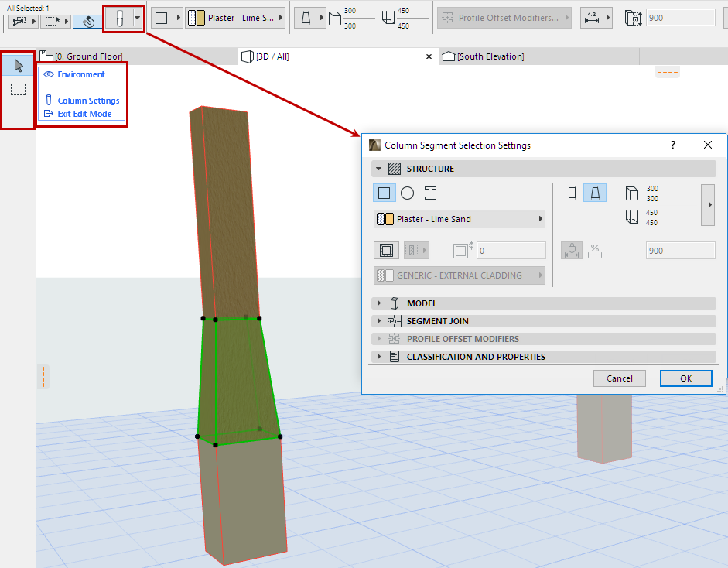Image resolution: width=728 pixels, height=568 pixels.
Task: Select the Marquee tool below the arrow
Action: (17, 88)
